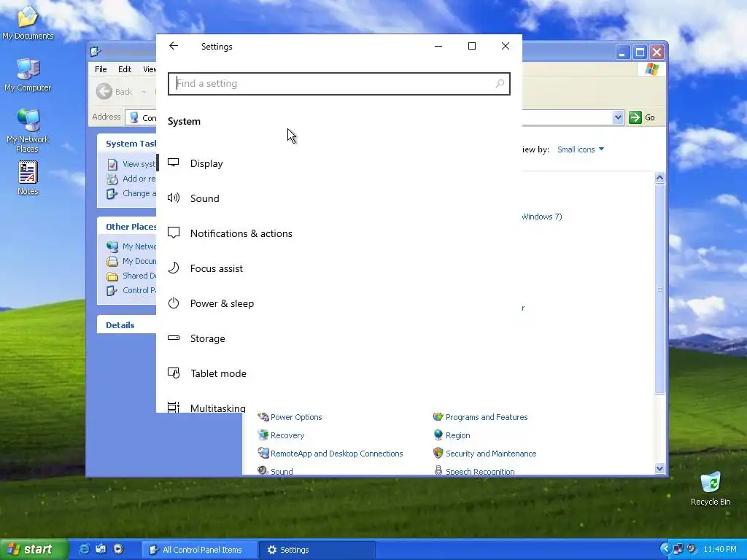
Task: Click the Windows flag logo in Control Panel
Action: (651, 69)
